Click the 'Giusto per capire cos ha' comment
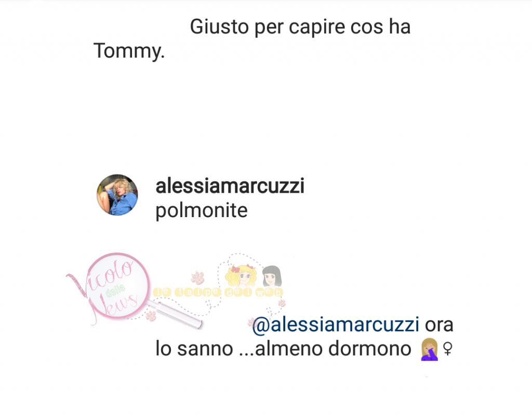Screen dimensions: 532x415 [300, 27]
